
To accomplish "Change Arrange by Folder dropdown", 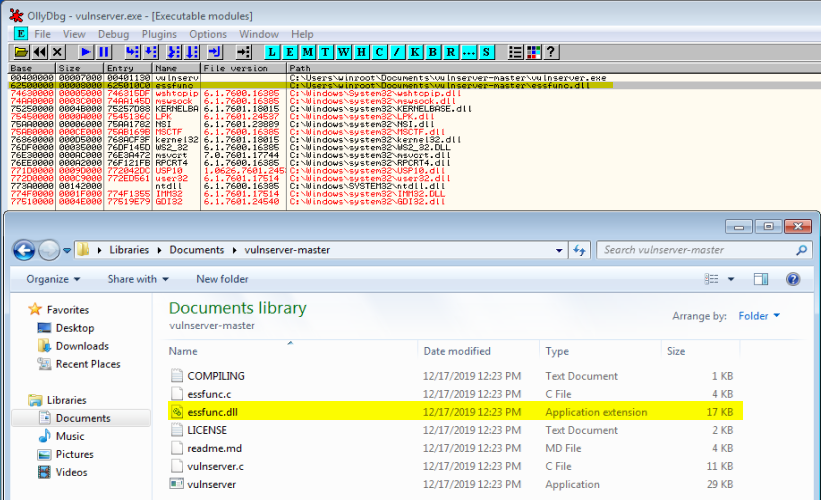I will [759, 316].
